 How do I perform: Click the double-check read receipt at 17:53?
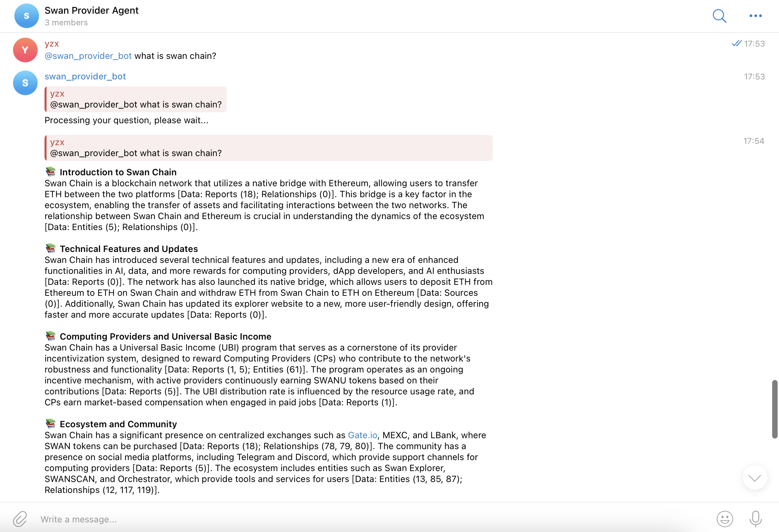[737, 43]
